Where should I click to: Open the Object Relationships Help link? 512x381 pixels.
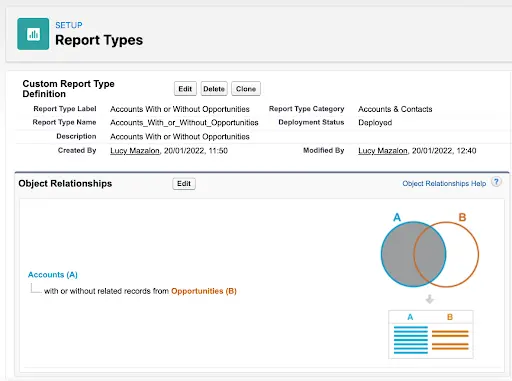pyautogui.click(x=444, y=184)
